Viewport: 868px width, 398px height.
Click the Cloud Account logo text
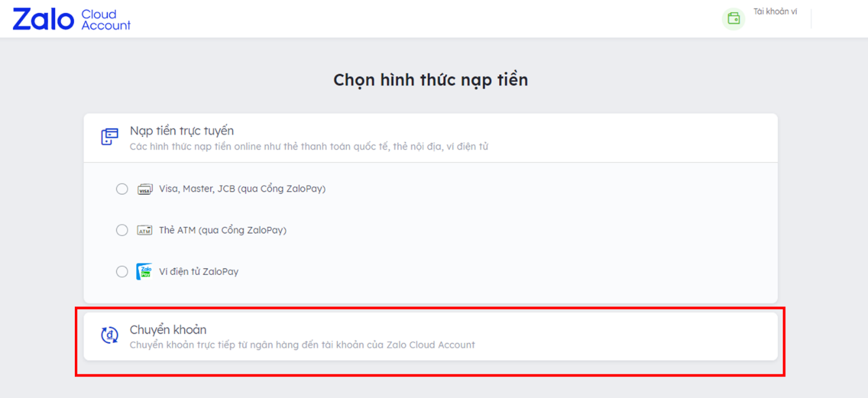click(106, 20)
